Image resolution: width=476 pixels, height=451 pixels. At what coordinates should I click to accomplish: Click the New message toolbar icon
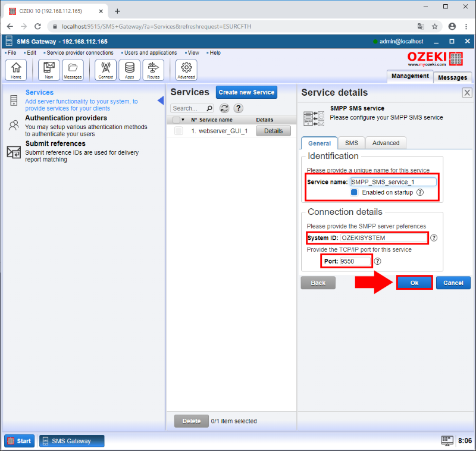point(49,70)
